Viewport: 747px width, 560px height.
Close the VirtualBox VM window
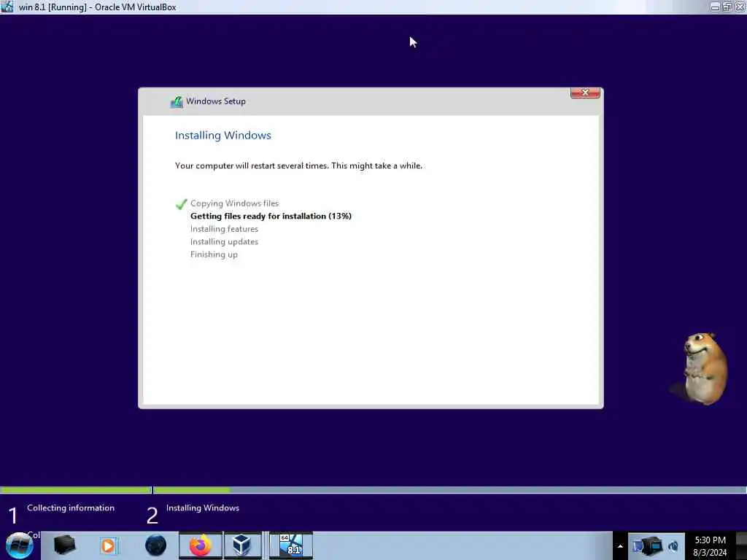(x=740, y=7)
